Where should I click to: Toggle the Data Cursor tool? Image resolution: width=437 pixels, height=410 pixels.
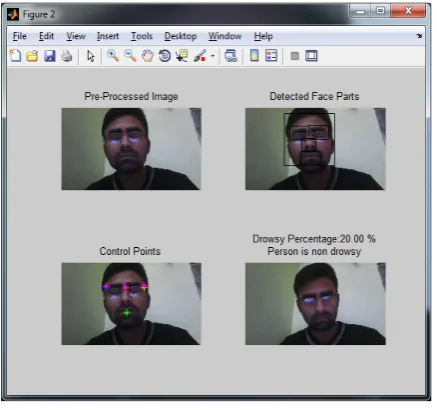click(x=182, y=56)
